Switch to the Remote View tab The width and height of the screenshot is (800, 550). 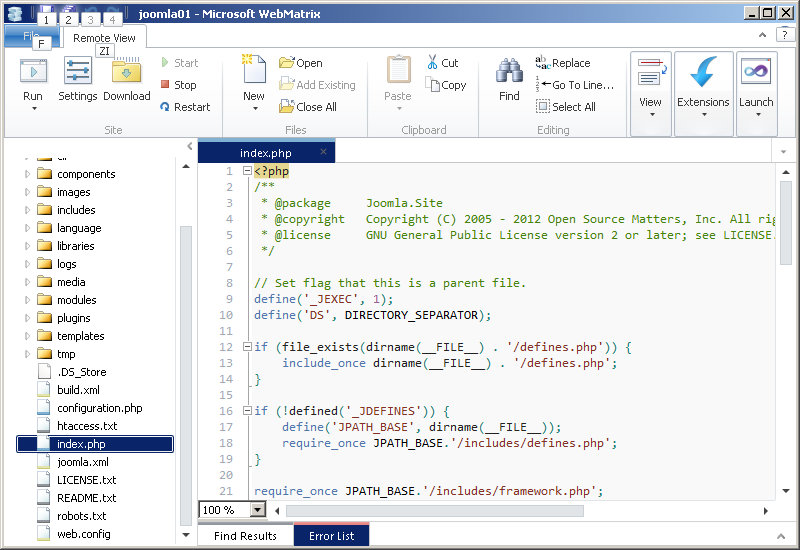click(x=104, y=38)
